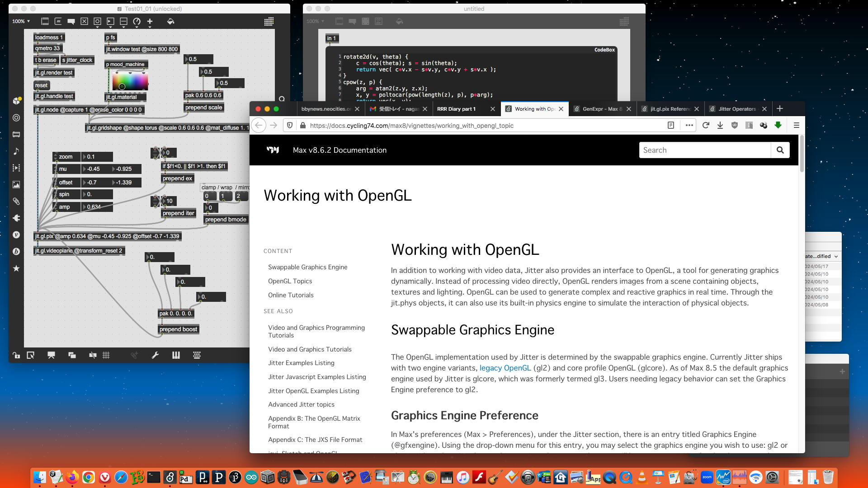Expand the Add object plus menu
The image size is (868, 488).
tap(150, 21)
